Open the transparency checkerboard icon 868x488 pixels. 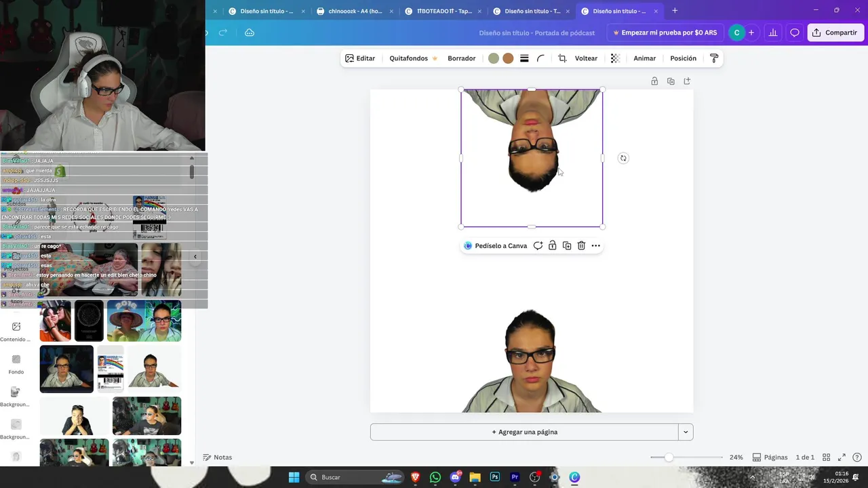click(615, 58)
